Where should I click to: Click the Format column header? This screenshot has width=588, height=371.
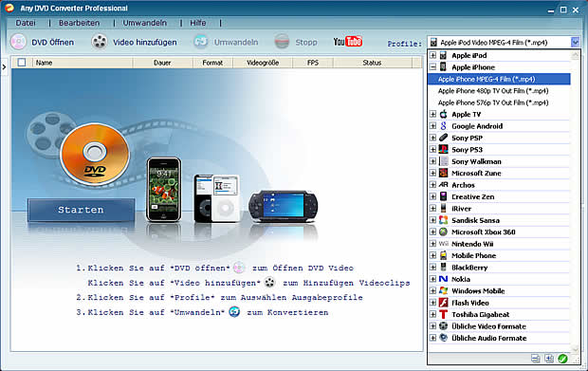[212, 63]
